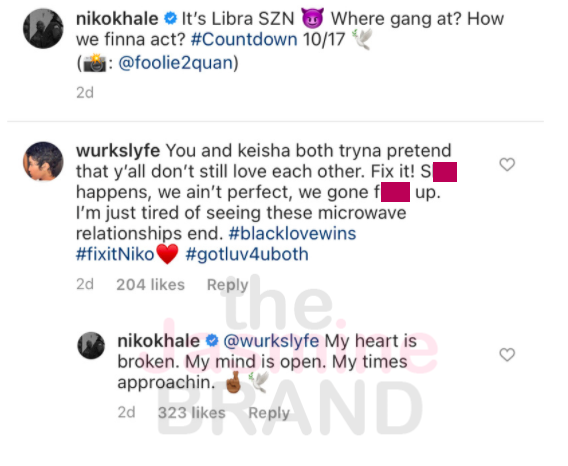Open the @wurkslyfe mention in reply
The image size is (568, 466).
(271, 341)
